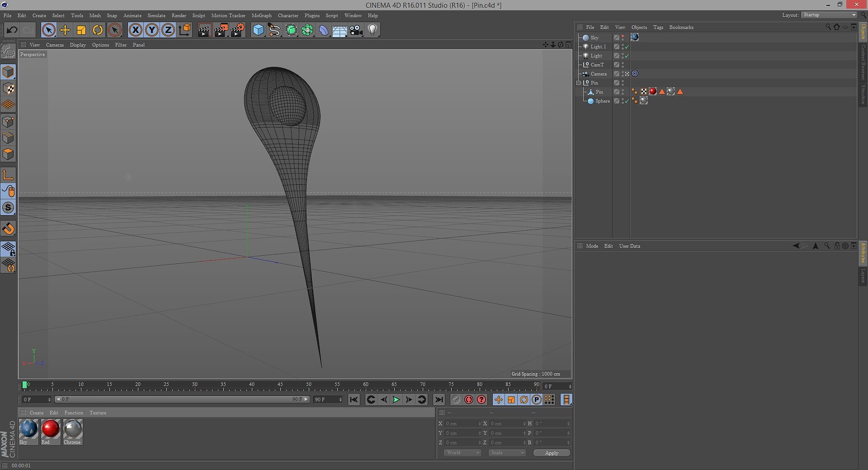Open Render to Picture Viewer icon
The height and width of the screenshot is (470, 868).
tap(221, 30)
